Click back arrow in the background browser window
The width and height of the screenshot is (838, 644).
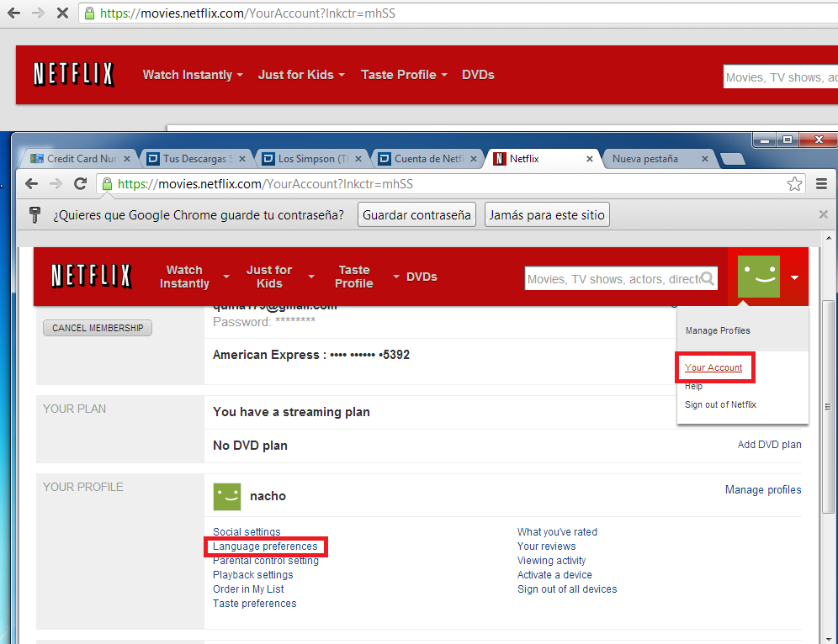point(14,13)
